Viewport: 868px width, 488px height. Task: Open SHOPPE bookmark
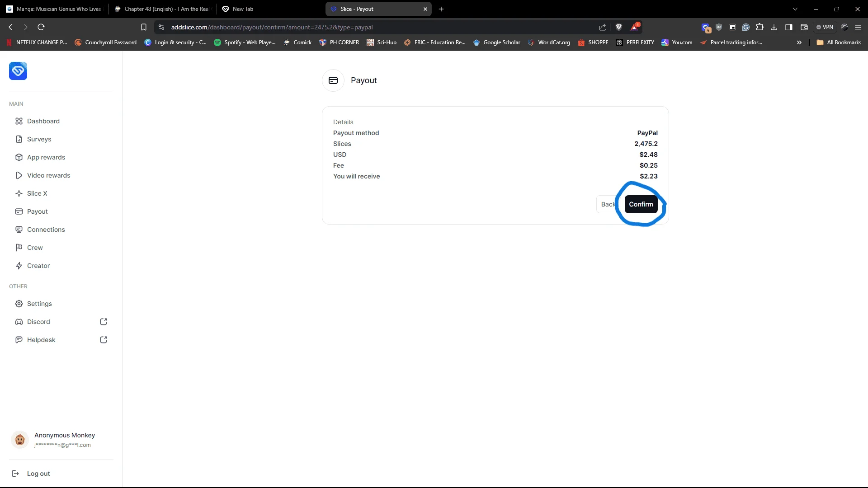pyautogui.click(x=593, y=42)
